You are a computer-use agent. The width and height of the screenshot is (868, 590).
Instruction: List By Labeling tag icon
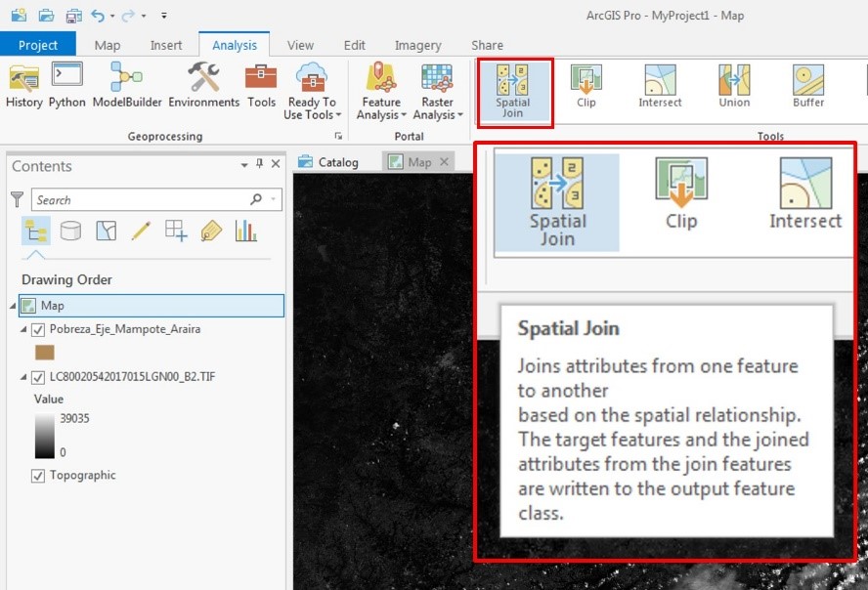(x=211, y=232)
